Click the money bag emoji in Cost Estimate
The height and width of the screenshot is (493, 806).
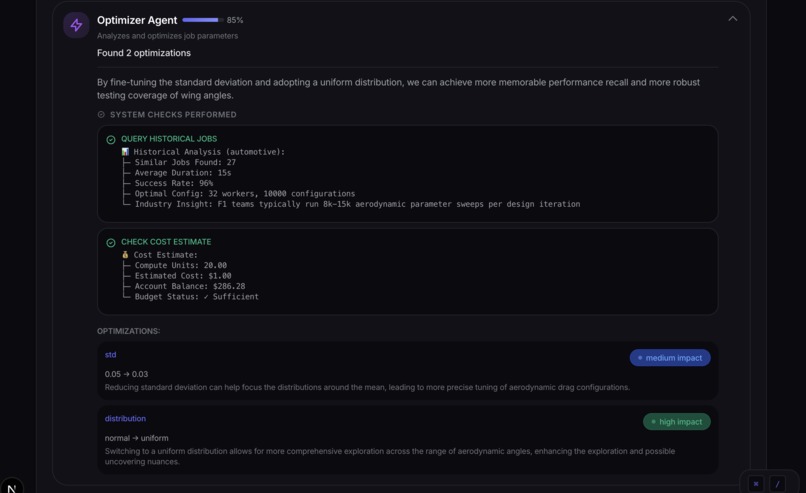click(x=125, y=254)
